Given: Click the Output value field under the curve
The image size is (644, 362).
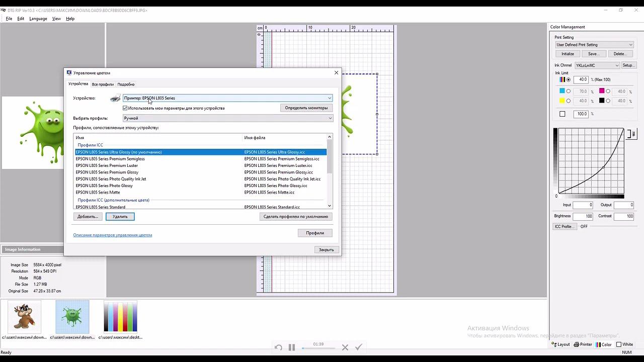Looking at the screenshot, I should (624, 205).
